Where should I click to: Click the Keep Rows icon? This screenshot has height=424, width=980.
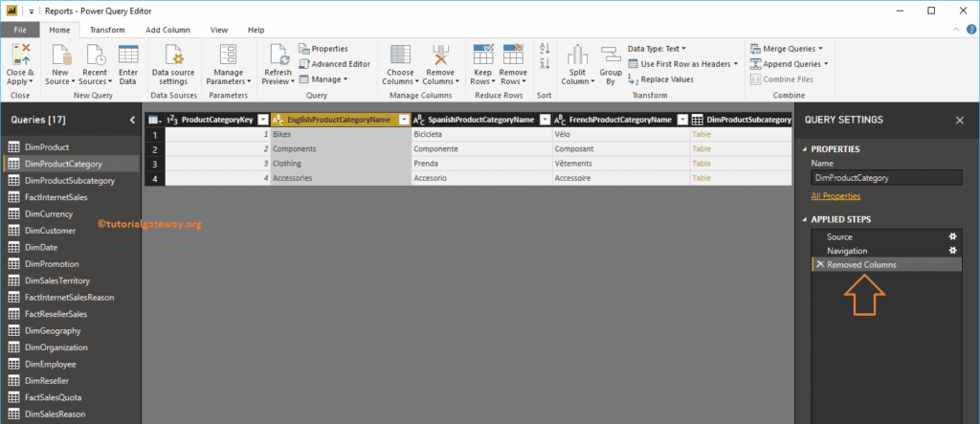pos(483,55)
